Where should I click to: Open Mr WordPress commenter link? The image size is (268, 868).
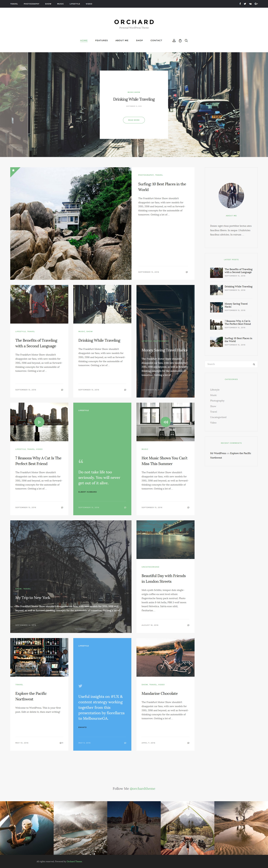[218, 453]
